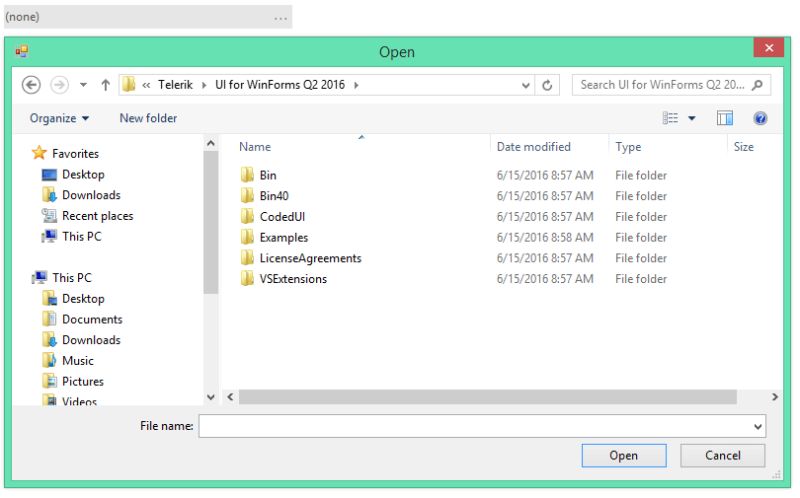Select the Bin40 folder icon
Viewport: 800px width, 498px height.
click(247, 195)
